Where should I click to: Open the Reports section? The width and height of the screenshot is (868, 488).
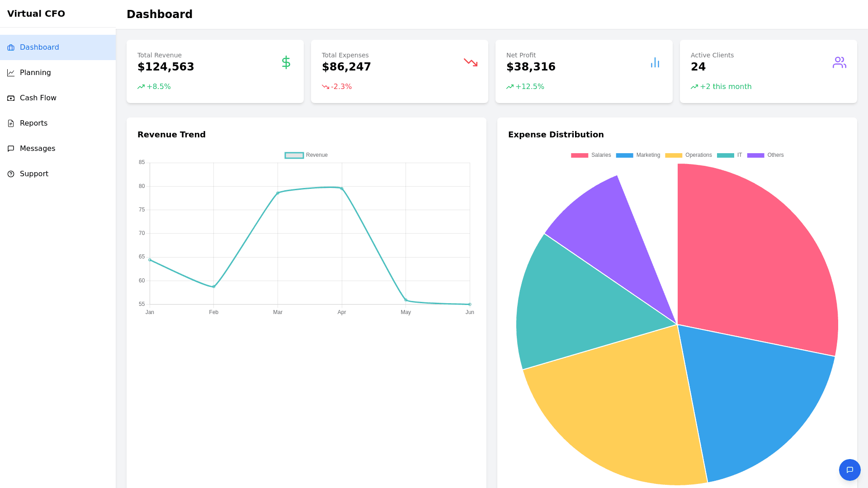pyautogui.click(x=33, y=123)
